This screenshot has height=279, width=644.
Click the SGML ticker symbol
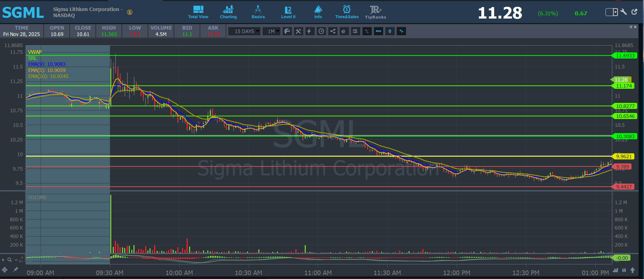(x=23, y=12)
